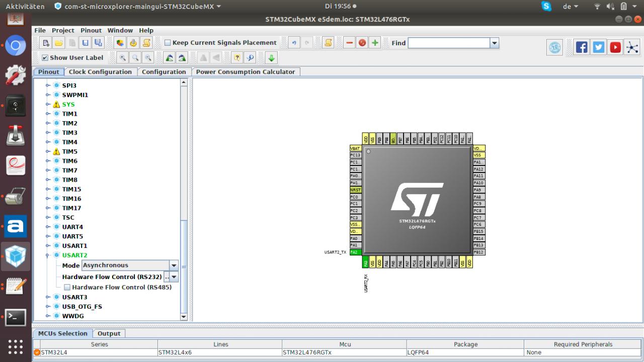This screenshot has width=644, height=362.
Task: Click the Load Project folder icon
Action: pos(59,43)
